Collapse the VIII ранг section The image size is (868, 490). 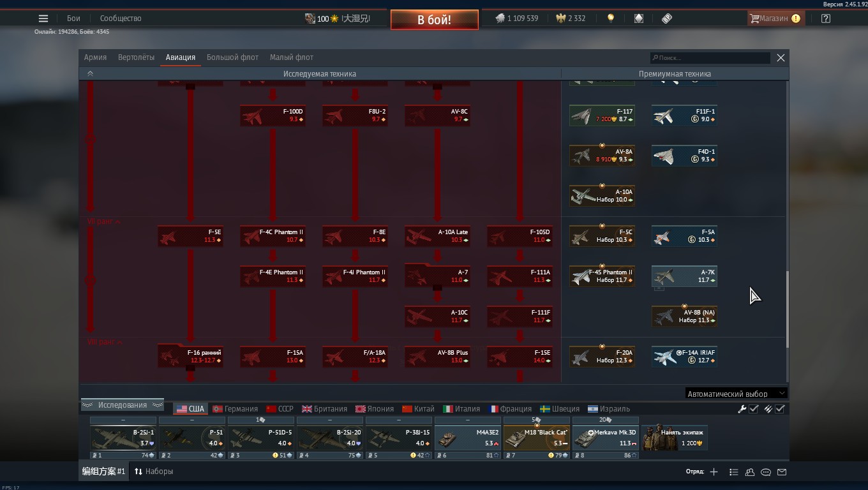[105, 342]
